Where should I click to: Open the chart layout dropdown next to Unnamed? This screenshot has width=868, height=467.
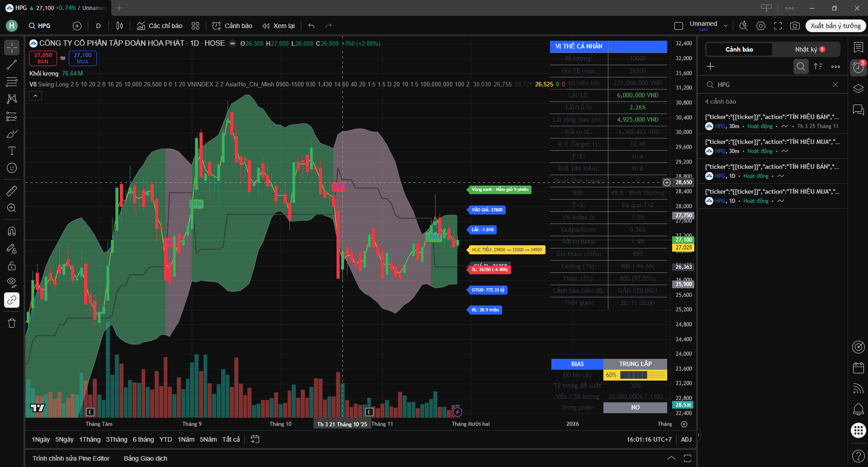(x=726, y=25)
